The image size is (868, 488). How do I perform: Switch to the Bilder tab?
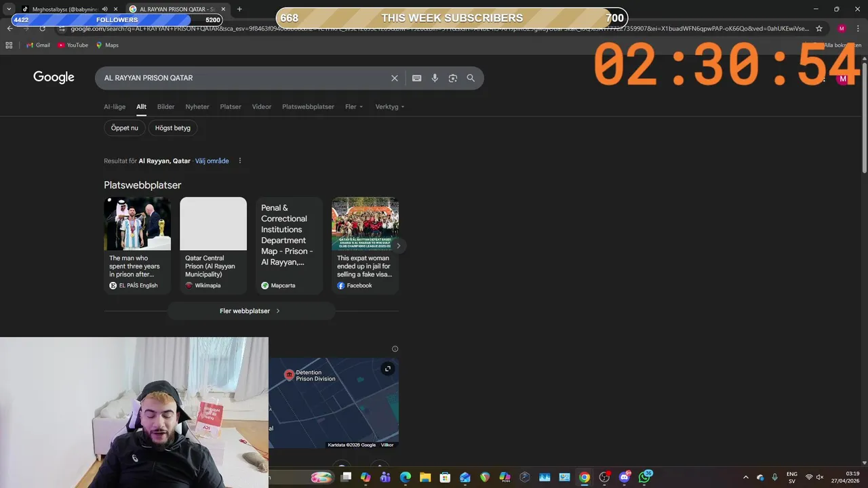pyautogui.click(x=166, y=106)
